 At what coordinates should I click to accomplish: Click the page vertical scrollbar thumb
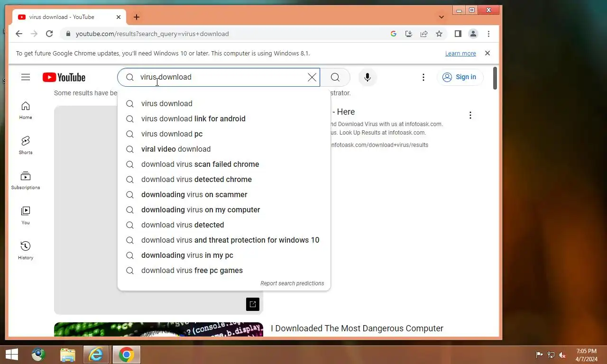[495, 78]
